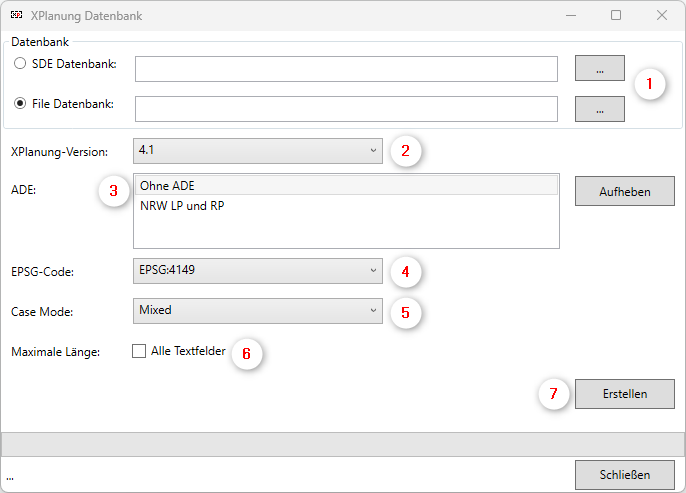686x493 pixels.
Task: Select the SDE Datenbank radio button
Action: [20, 64]
